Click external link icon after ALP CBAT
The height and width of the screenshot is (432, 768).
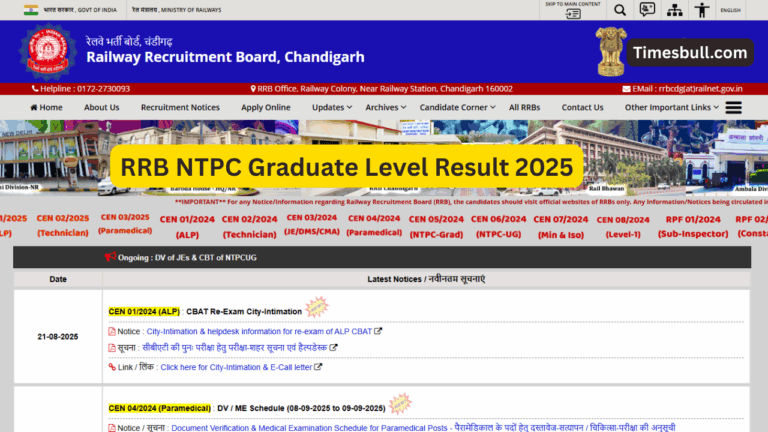click(x=378, y=331)
